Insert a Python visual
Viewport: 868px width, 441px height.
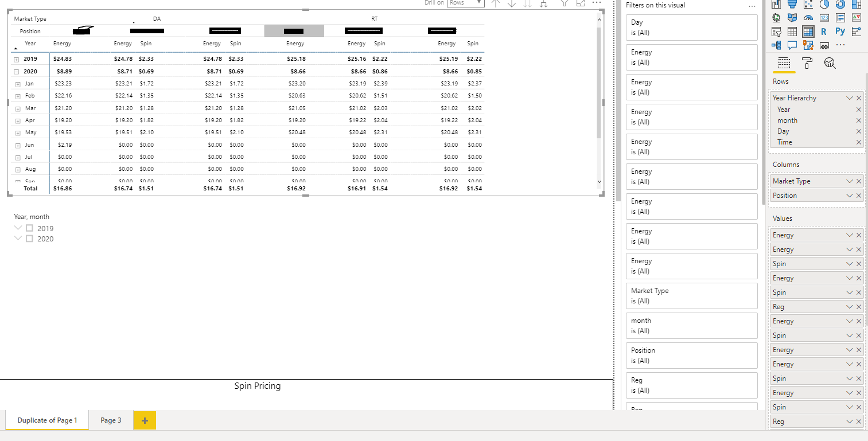pyautogui.click(x=840, y=32)
